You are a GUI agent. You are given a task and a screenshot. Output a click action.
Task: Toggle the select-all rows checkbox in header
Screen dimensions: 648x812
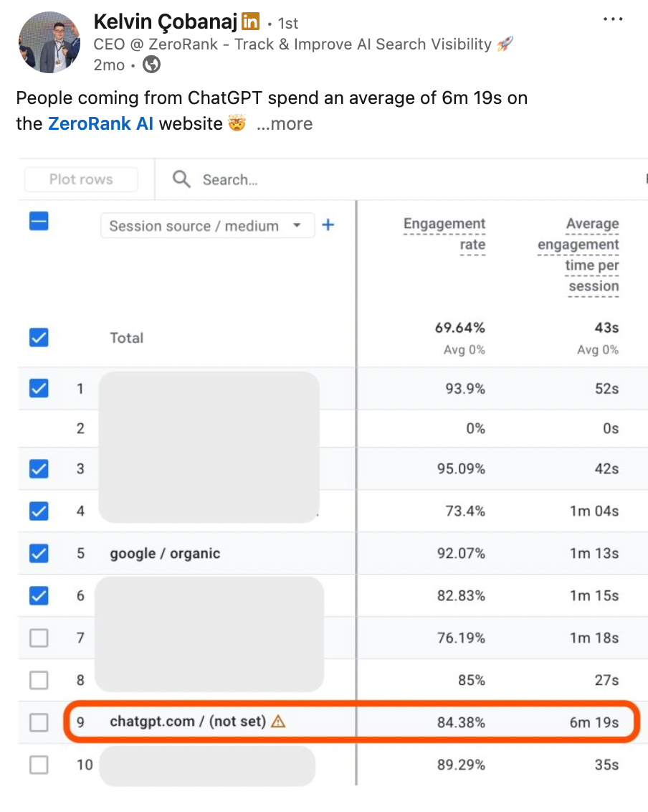pyautogui.click(x=39, y=221)
